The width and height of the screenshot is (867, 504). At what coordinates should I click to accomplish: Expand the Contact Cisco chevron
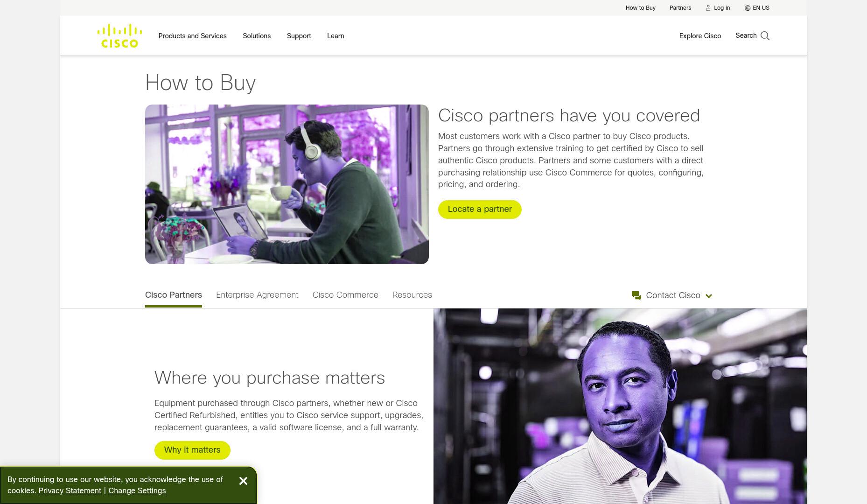coord(709,296)
